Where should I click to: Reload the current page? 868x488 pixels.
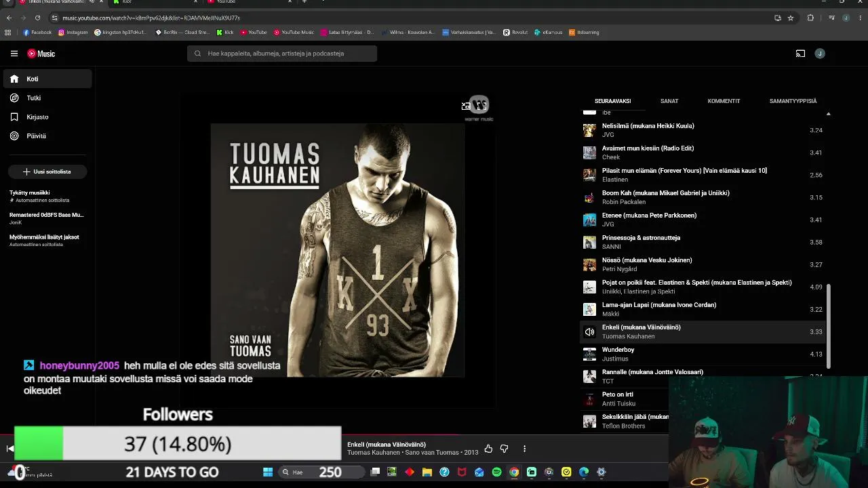tap(37, 18)
